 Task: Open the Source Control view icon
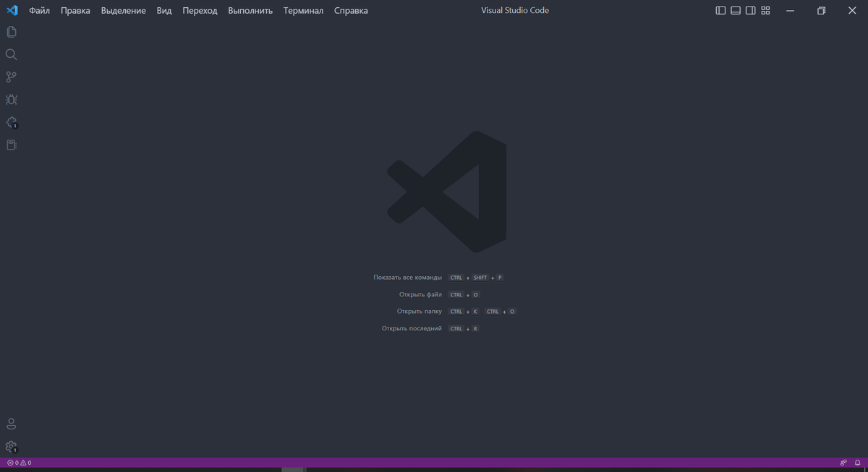coord(12,77)
